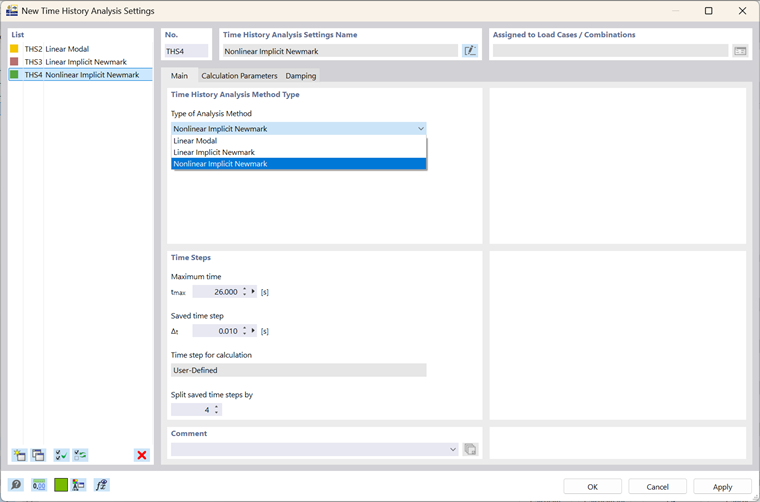Switch to the Main tab
The image size is (760, 502).
click(179, 76)
